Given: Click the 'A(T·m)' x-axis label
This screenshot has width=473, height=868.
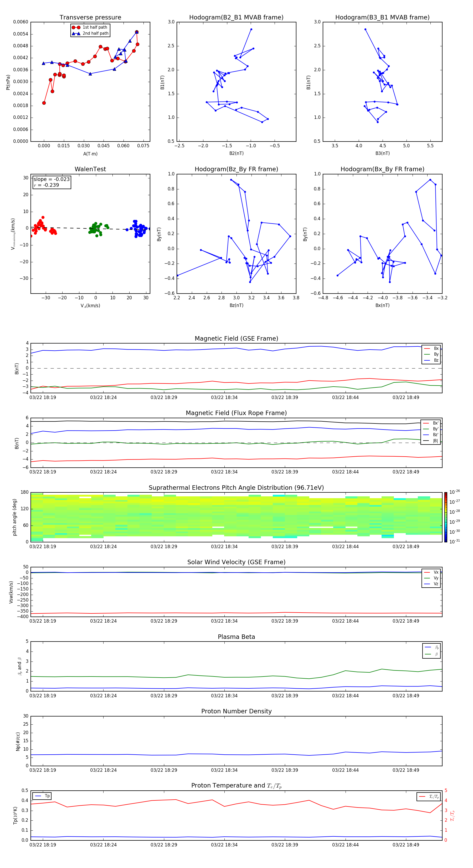Looking at the screenshot, I should (x=90, y=154).
